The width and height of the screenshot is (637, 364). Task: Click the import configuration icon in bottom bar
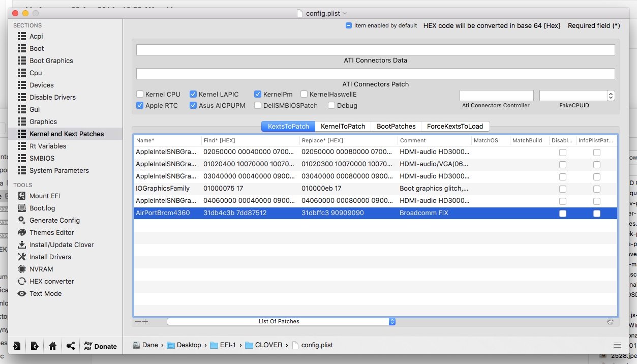(17, 346)
